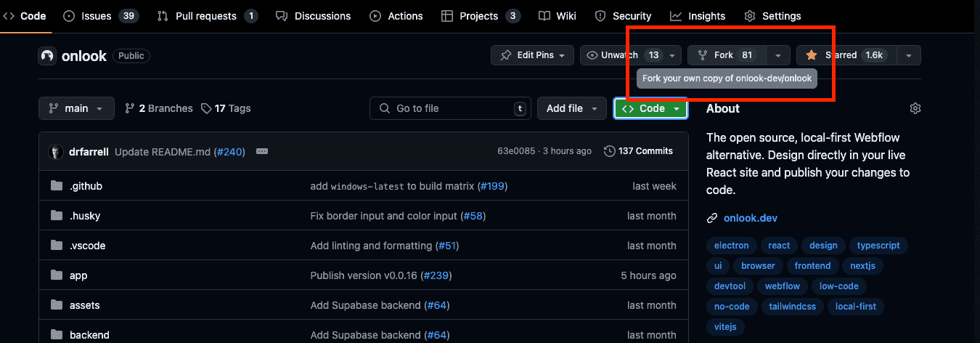This screenshot has height=343, width=980.
Task: Open the Pull requests tab
Action: pos(206,16)
